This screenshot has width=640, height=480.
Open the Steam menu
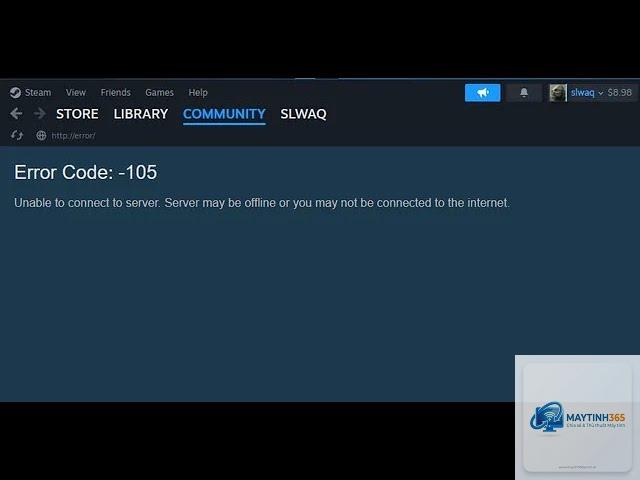coord(38,93)
